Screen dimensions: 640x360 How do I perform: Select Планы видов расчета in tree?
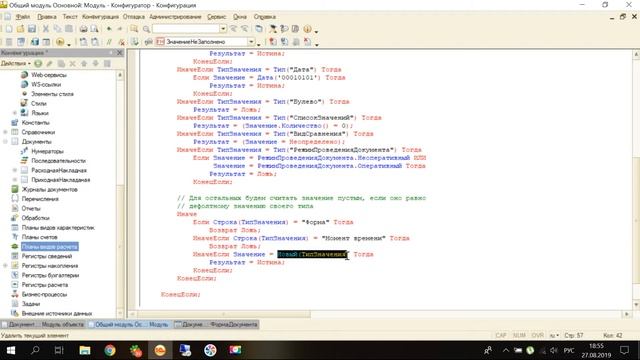(x=49, y=247)
